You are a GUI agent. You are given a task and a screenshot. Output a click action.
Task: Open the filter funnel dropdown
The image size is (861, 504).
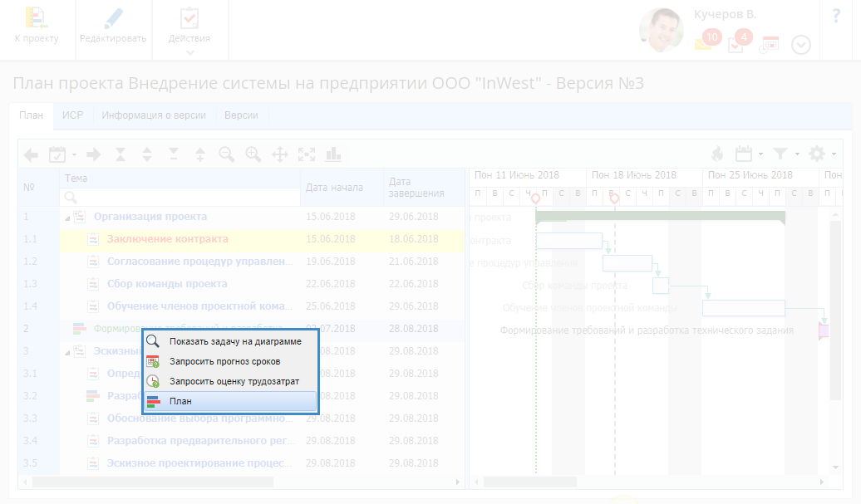785,154
